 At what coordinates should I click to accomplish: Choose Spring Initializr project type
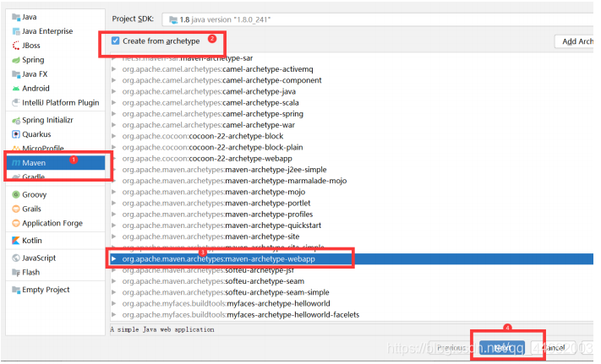[56, 120]
